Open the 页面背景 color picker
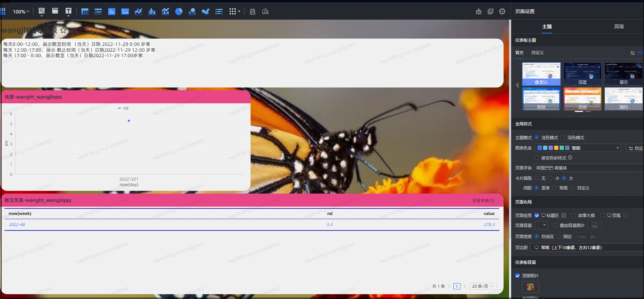Image resolution: width=644 pixels, height=299 pixels. [541, 226]
